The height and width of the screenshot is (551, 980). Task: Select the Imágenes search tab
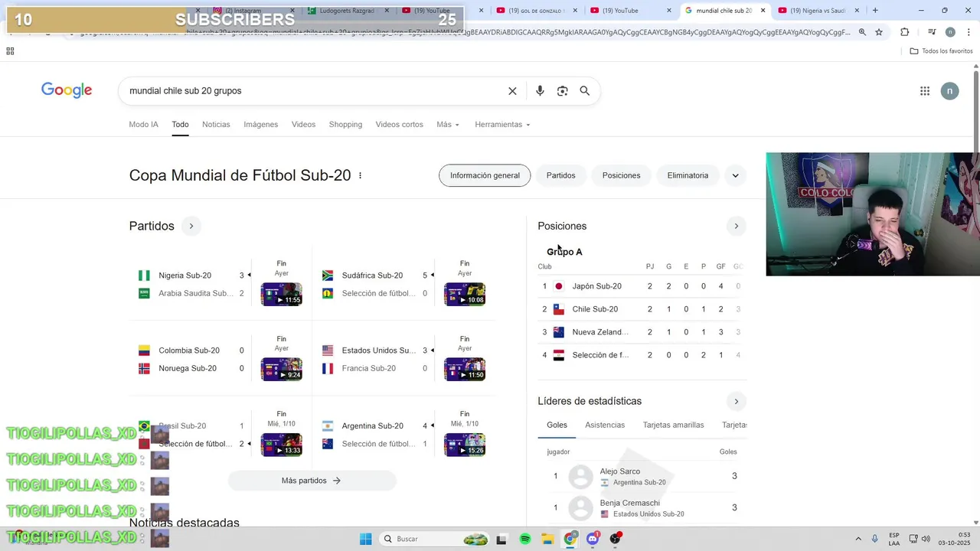(x=261, y=125)
